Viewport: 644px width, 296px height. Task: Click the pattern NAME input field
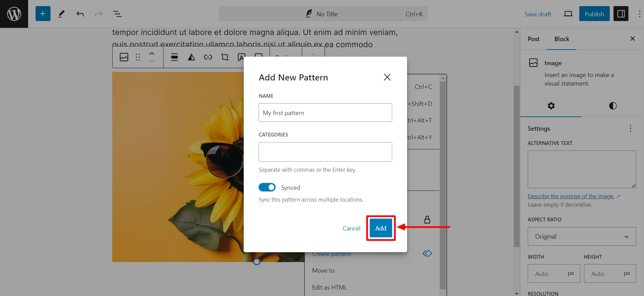pyautogui.click(x=325, y=113)
